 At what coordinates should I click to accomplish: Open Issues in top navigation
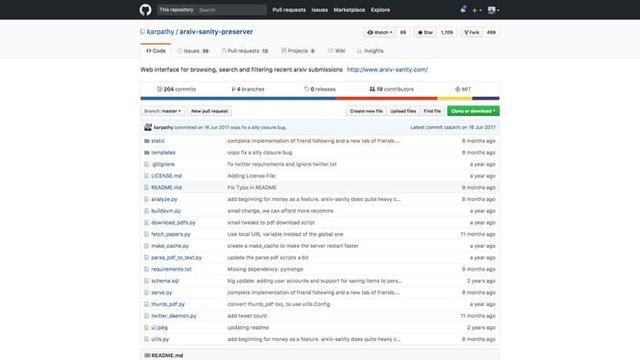coord(320,10)
